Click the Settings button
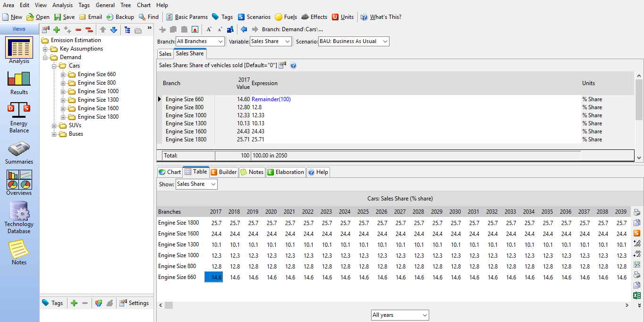Screen dimensions: 644x322 point(134,303)
